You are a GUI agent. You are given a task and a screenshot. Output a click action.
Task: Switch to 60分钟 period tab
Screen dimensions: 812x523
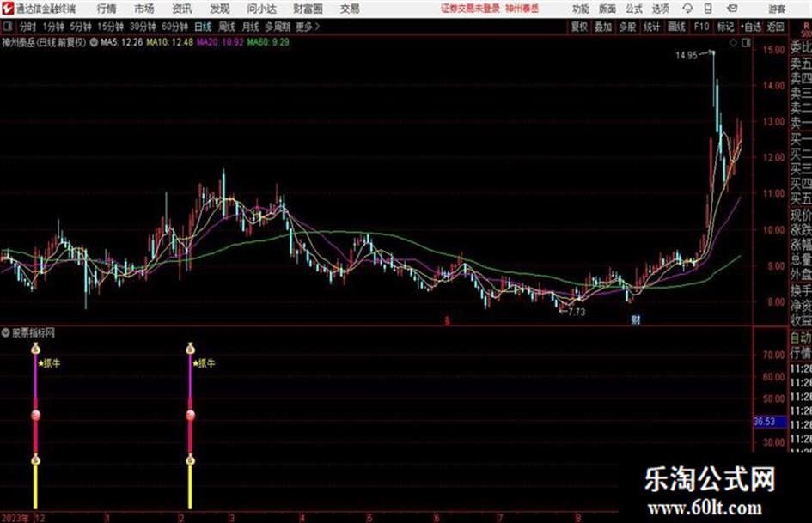tap(175, 27)
